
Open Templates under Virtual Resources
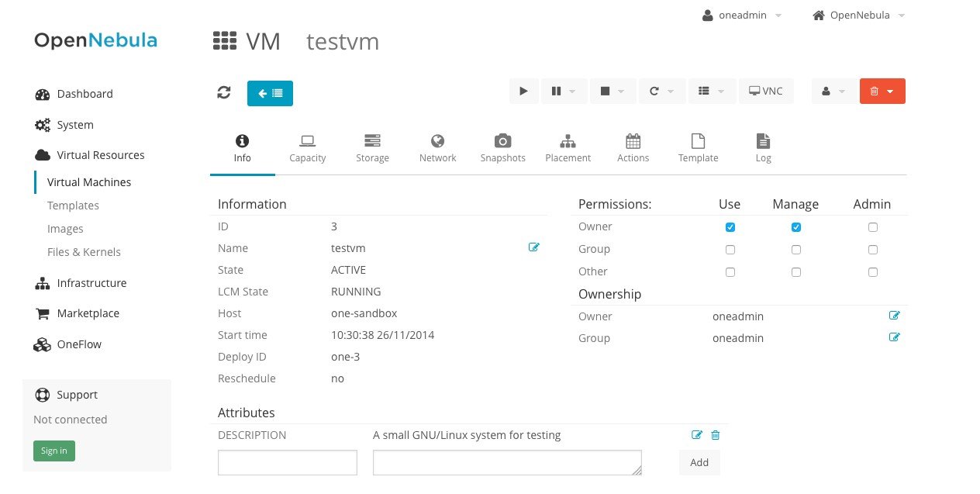coord(73,206)
